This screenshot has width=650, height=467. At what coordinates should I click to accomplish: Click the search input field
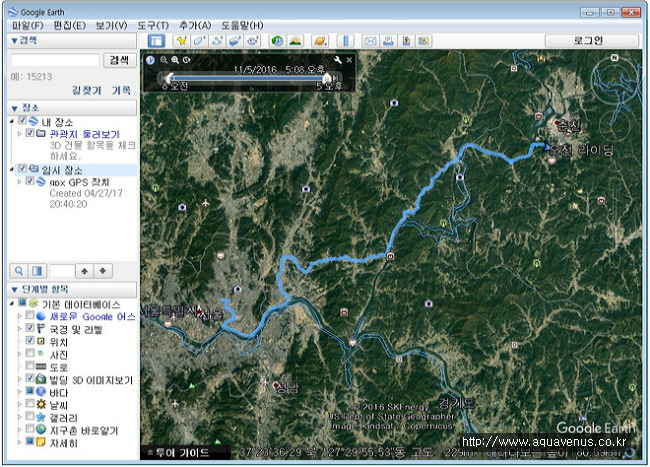[x=55, y=60]
